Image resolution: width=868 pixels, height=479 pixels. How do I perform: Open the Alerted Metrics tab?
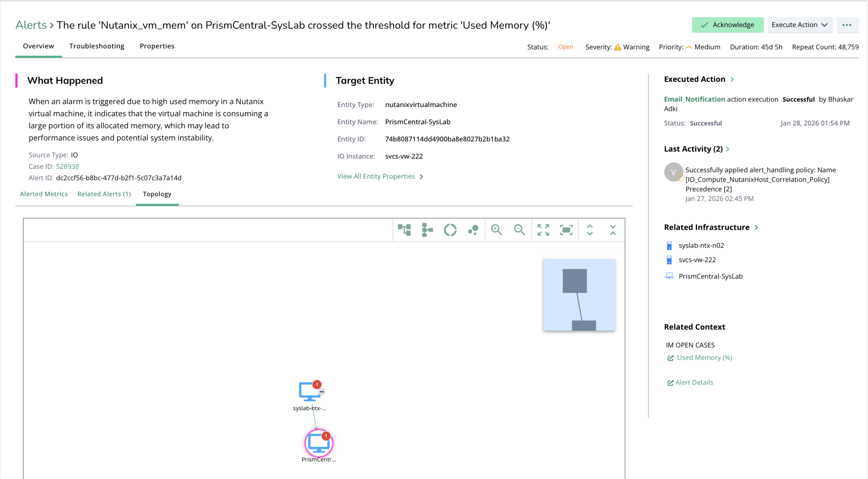[x=44, y=194]
